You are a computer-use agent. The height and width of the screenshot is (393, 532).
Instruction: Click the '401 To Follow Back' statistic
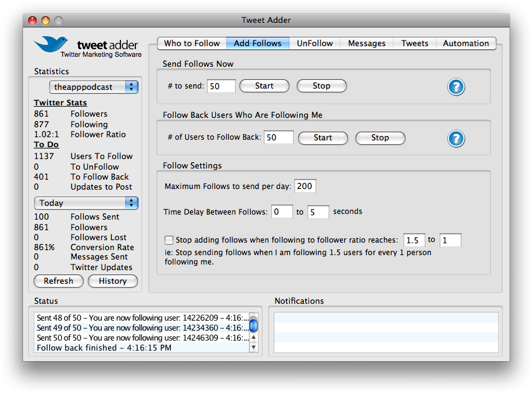tap(82, 177)
